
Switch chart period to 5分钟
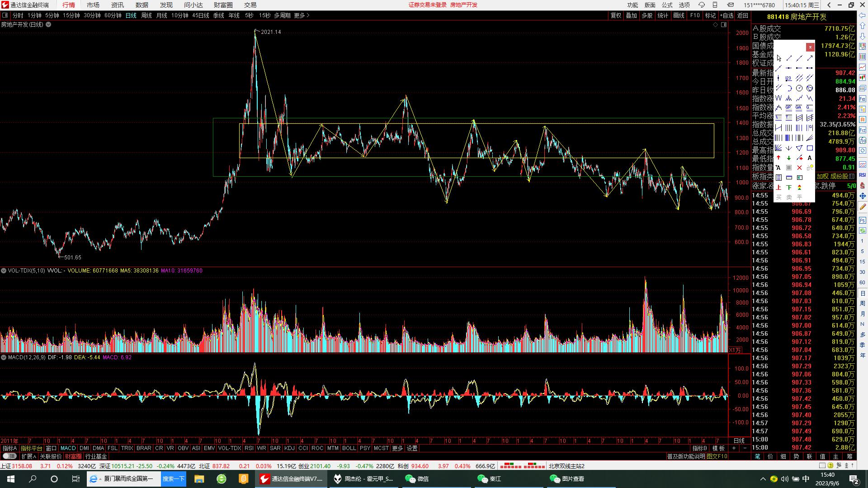pos(52,15)
